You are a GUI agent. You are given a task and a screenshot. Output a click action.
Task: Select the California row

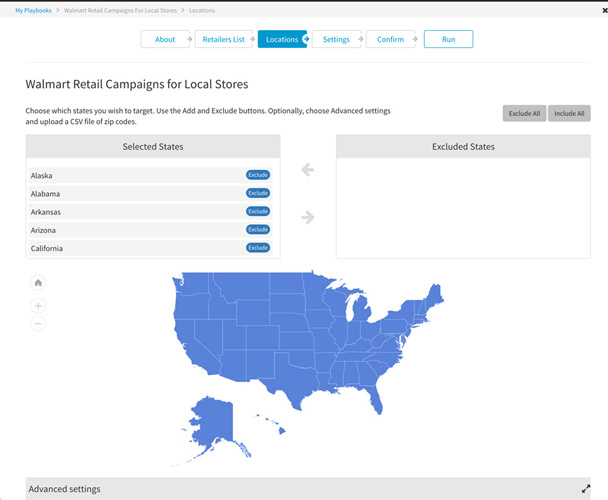click(x=150, y=248)
